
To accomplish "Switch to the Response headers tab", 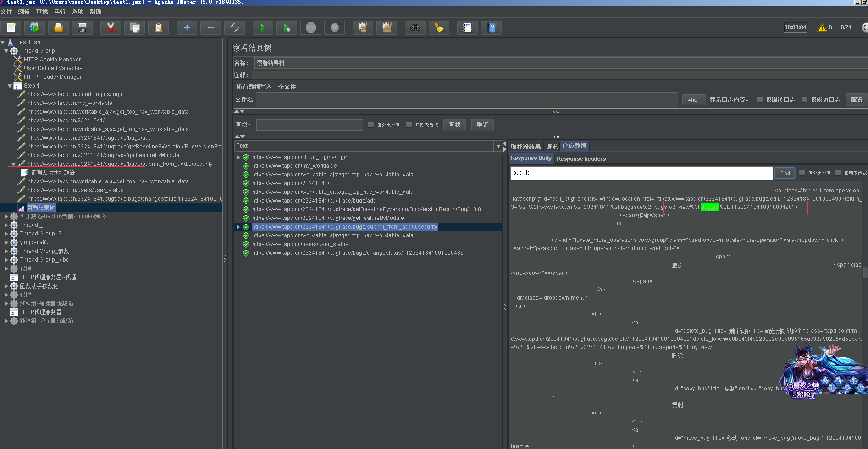I will (581, 159).
